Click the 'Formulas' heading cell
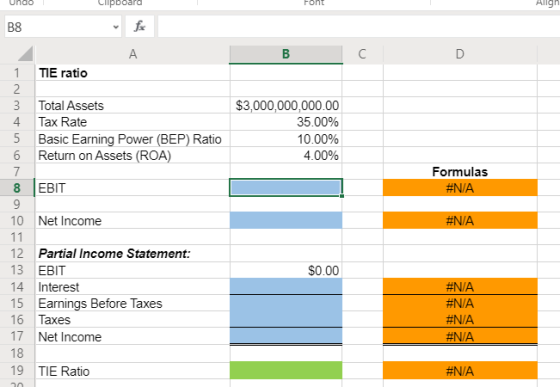Screen dimensions: 560x387 pyautogui.click(x=460, y=172)
